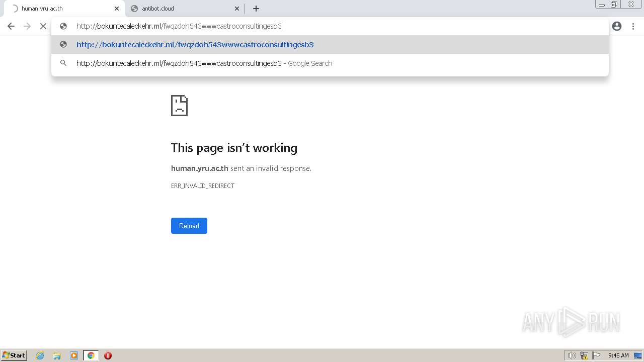The width and height of the screenshot is (644, 362).
Task: Click the 9:45 AM taskbar clock
Action: 618,355
